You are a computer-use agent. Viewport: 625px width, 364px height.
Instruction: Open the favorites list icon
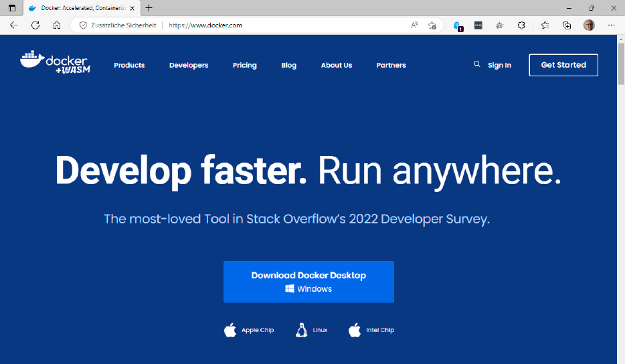545,25
